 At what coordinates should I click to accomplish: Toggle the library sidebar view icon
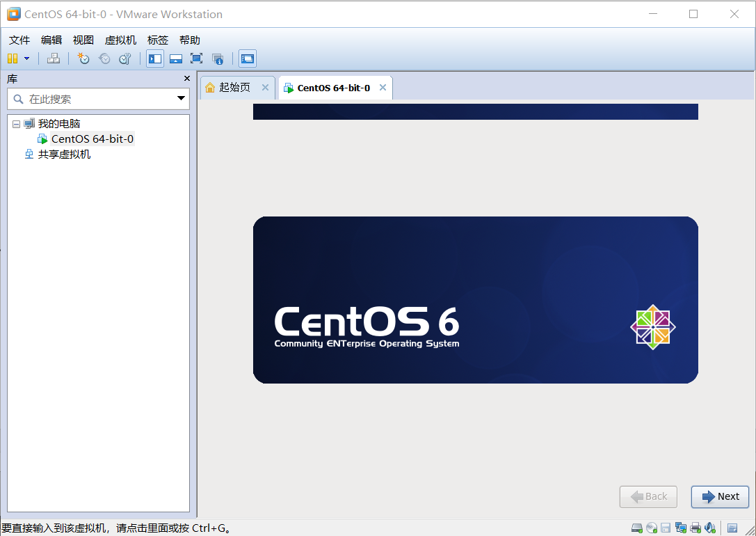[155, 58]
